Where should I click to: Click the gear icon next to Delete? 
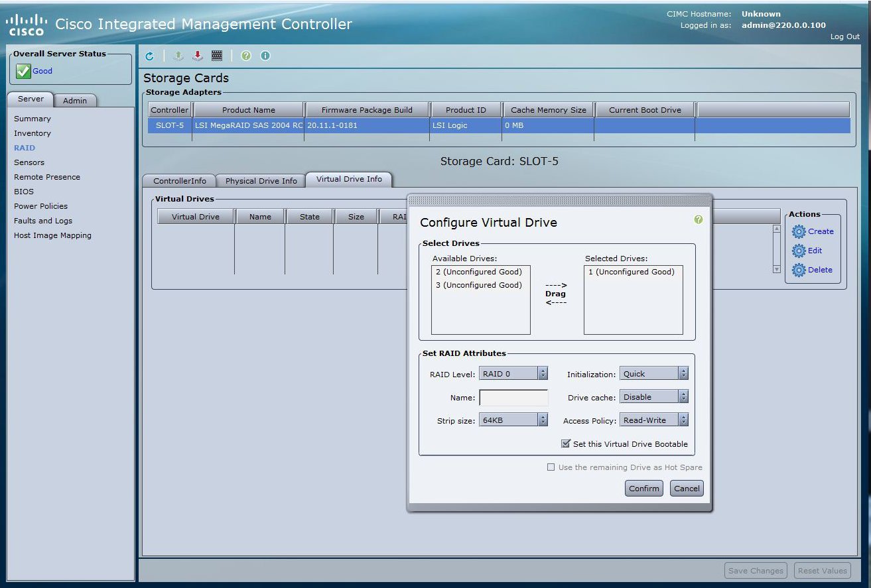[799, 270]
